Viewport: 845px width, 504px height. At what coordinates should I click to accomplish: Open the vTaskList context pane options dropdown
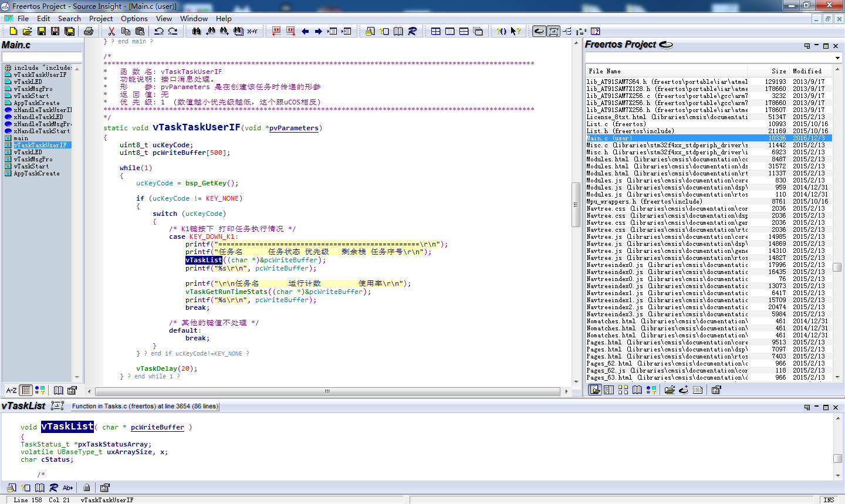pyautogui.click(x=807, y=407)
